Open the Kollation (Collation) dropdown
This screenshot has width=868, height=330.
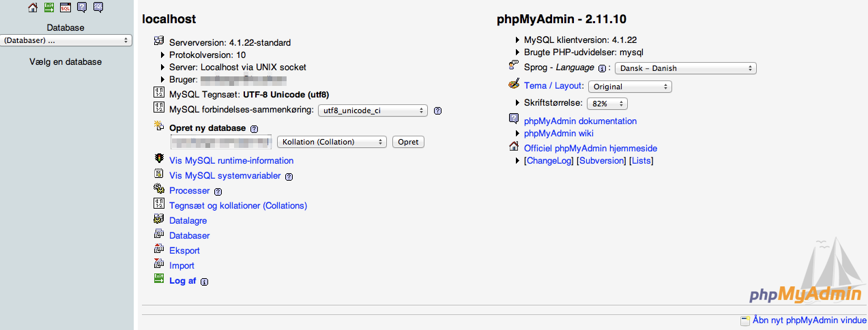332,142
